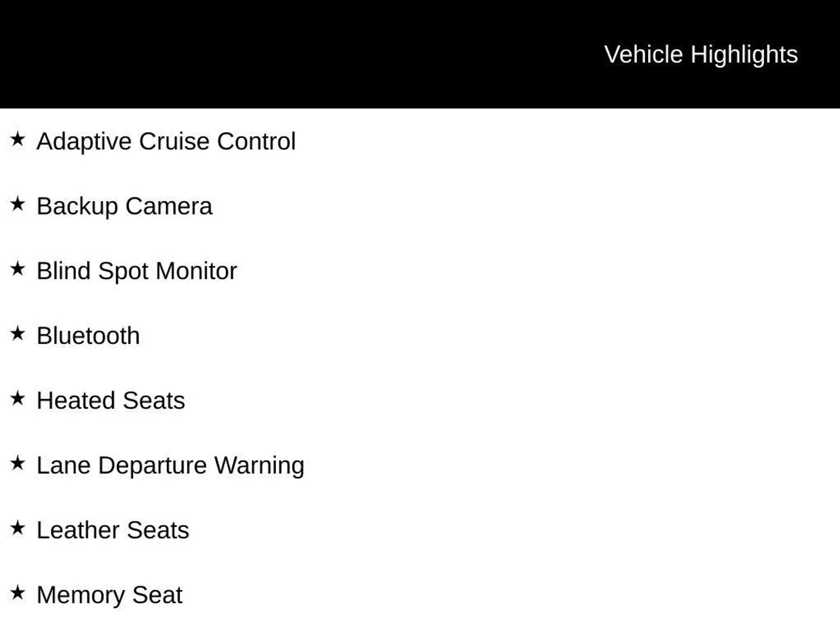Tap the star icon beside Bluetooth
Image resolution: width=840 pixels, height=630 pixels.
coord(17,334)
